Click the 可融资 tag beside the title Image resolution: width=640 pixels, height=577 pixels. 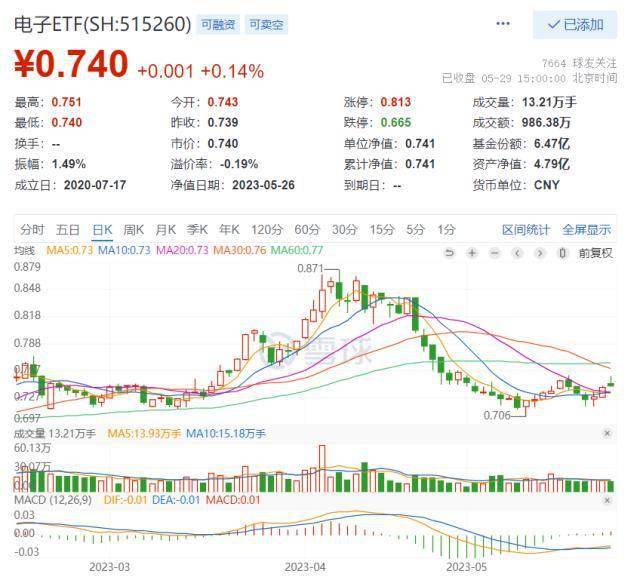(x=217, y=24)
